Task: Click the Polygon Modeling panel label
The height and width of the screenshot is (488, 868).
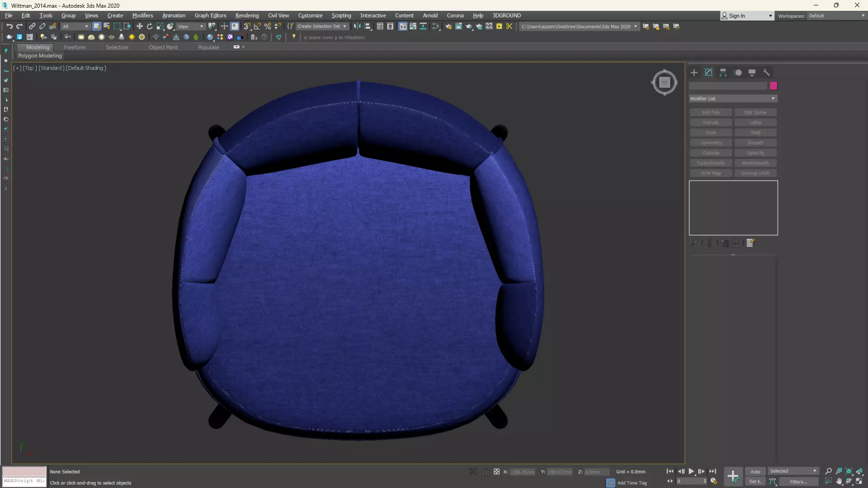Action: coord(40,56)
